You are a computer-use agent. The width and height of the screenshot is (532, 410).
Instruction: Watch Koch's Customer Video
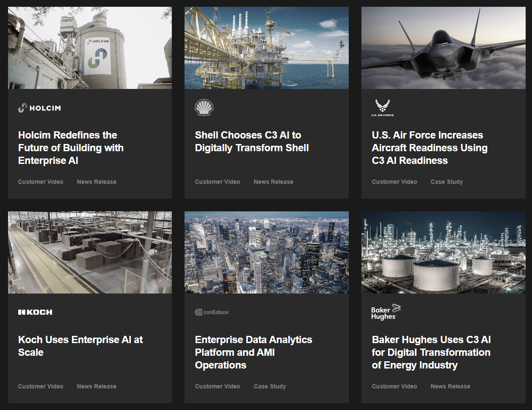pyautogui.click(x=41, y=386)
